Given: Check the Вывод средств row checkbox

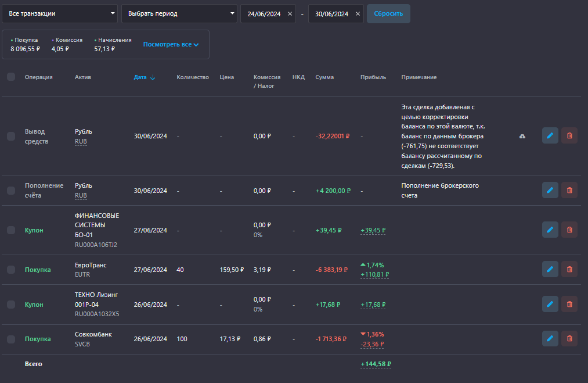Looking at the screenshot, I should click(11, 136).
